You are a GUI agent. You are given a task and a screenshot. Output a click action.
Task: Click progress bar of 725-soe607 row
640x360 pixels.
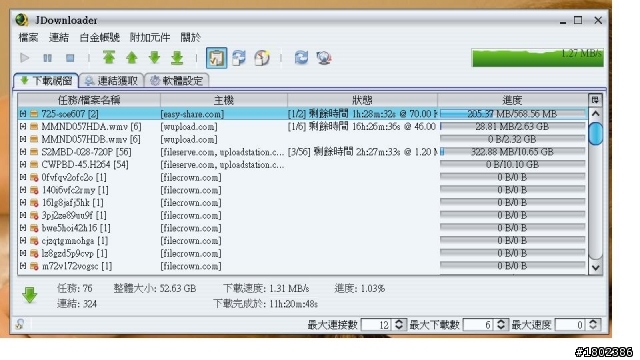click(512, 114)
